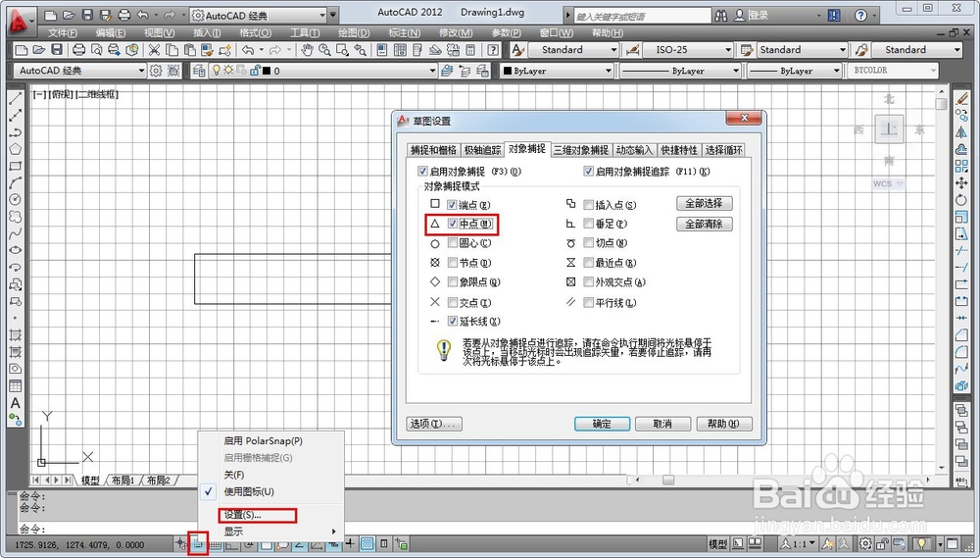Enable the 交点 intersection snap checkbox

(x=453, y=302)
